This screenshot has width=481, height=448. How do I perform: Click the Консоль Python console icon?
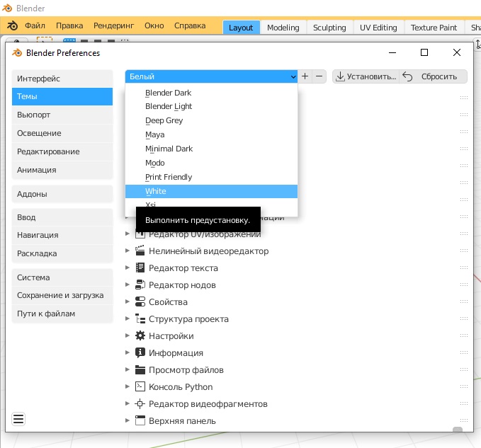(x=140, y=386)
